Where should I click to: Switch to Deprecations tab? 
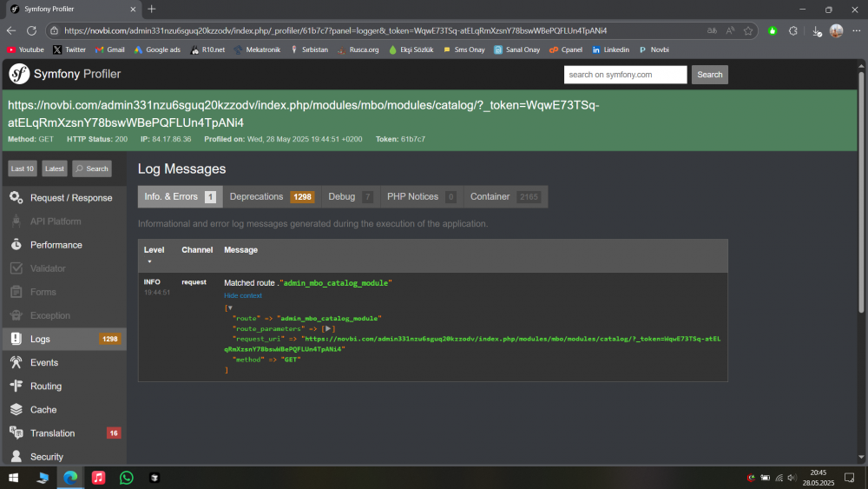(x=272, y=196)
